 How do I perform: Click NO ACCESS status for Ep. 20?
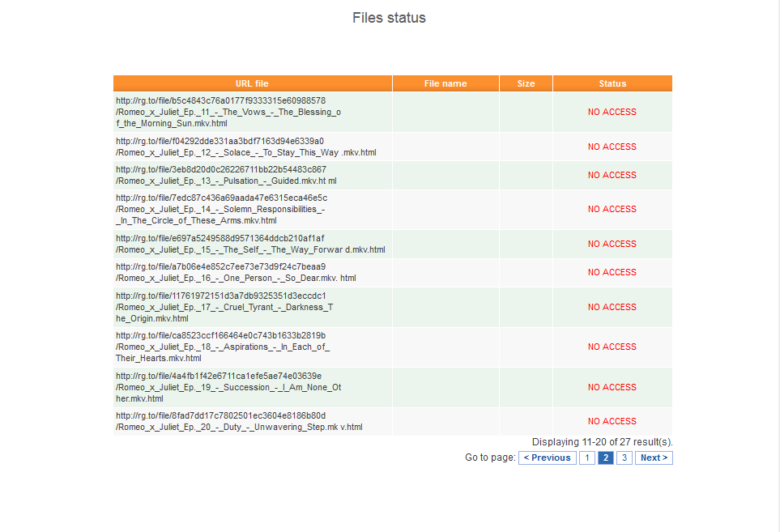(612, 421)
